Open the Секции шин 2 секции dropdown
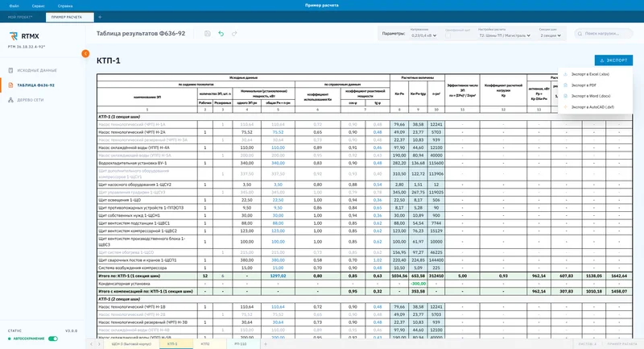 click(x=551, y=35)
